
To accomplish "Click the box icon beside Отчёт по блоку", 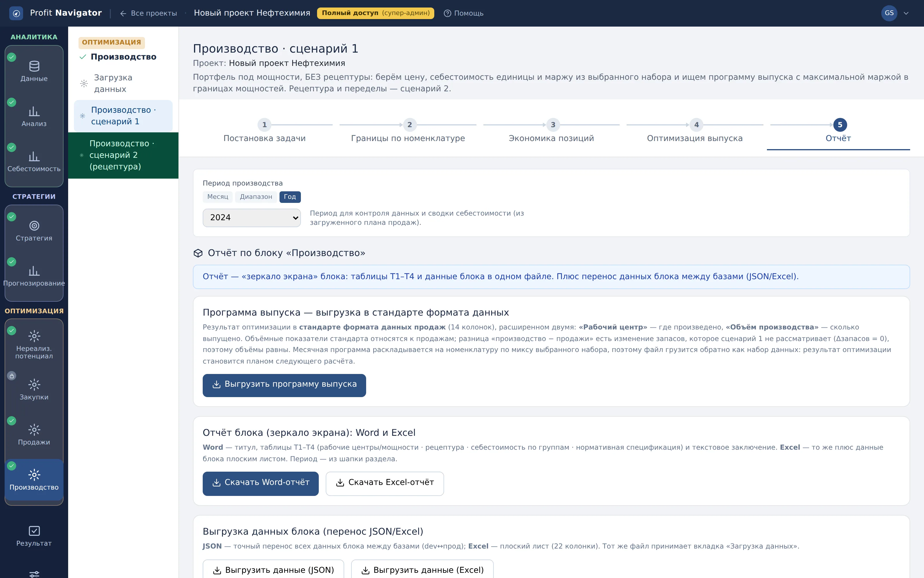I will tap(198, 253).
